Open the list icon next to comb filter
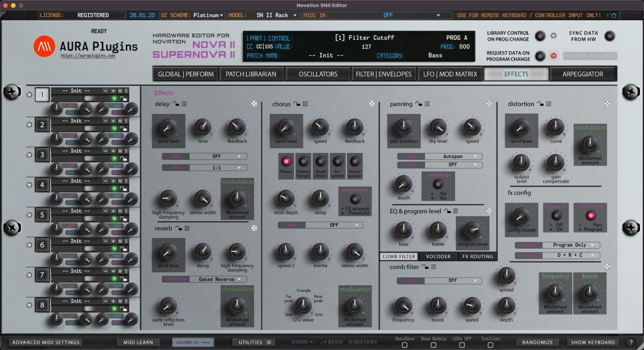 click(x=434, y=267)
